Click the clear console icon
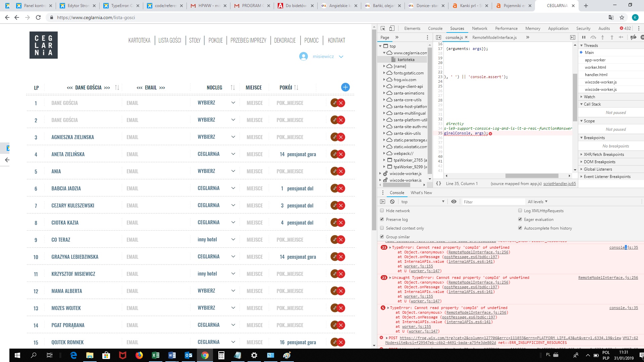Viewport: 644px width, 362px height. pyautogui.click(x=392, y=202)
